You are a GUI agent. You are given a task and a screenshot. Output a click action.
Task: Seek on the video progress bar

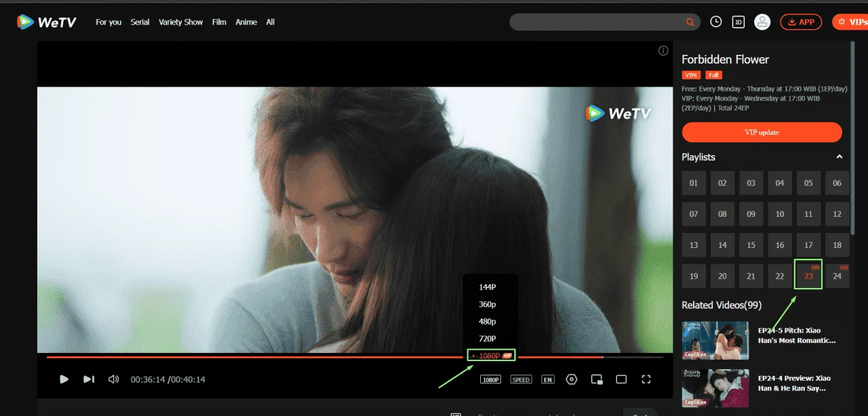point(355,357)
